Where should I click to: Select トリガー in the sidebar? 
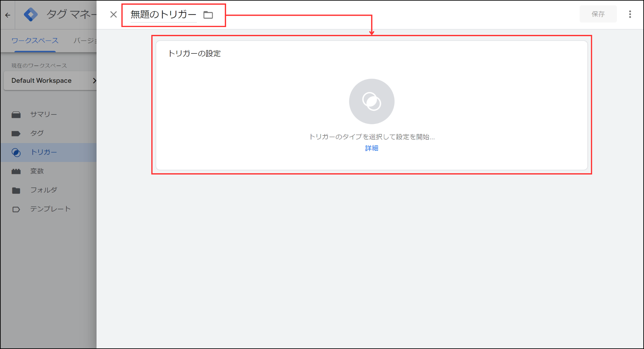pyautogui.click(x=49, y=152)
